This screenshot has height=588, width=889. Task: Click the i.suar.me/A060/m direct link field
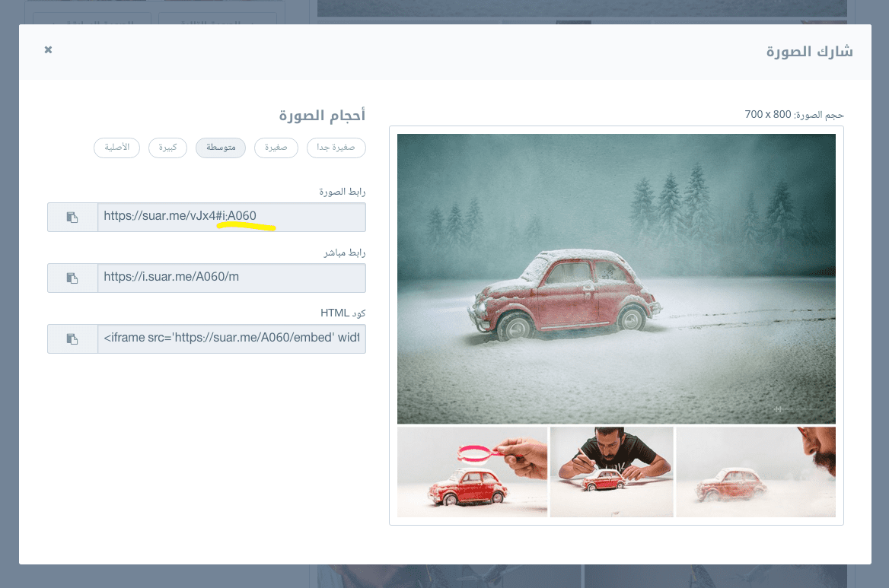point(232,278)
